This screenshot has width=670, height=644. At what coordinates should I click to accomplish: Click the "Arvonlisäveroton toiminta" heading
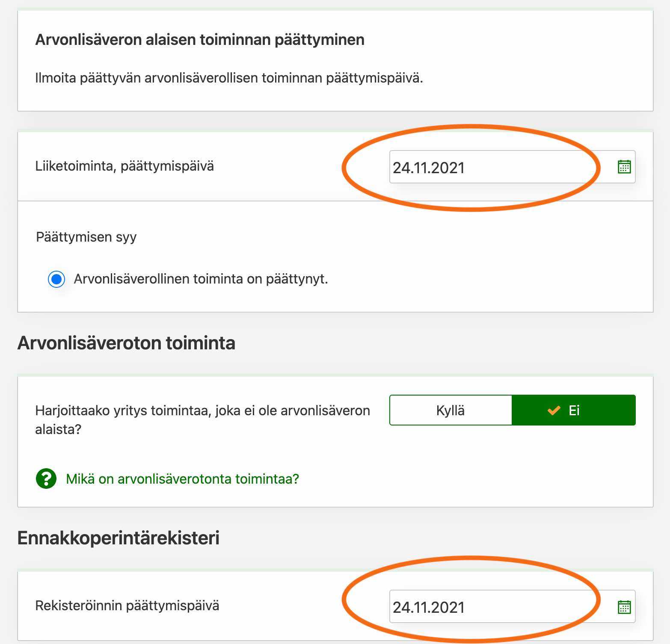126,343
